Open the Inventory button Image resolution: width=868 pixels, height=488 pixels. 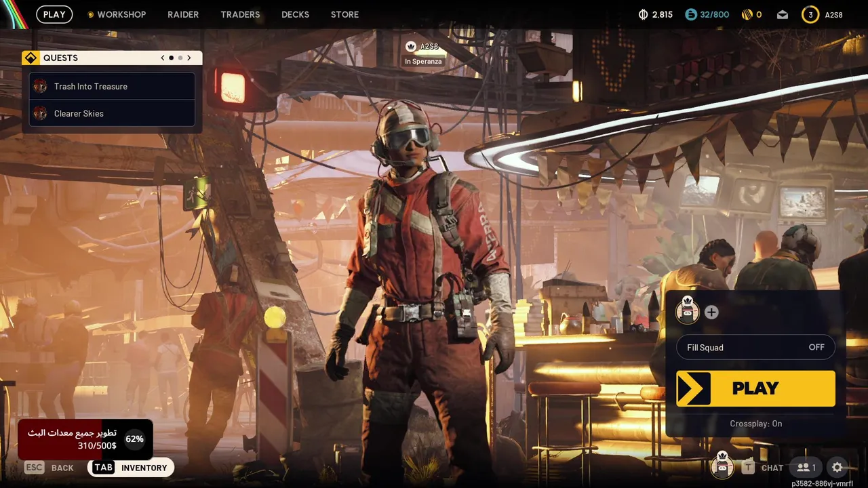(131, 467)
